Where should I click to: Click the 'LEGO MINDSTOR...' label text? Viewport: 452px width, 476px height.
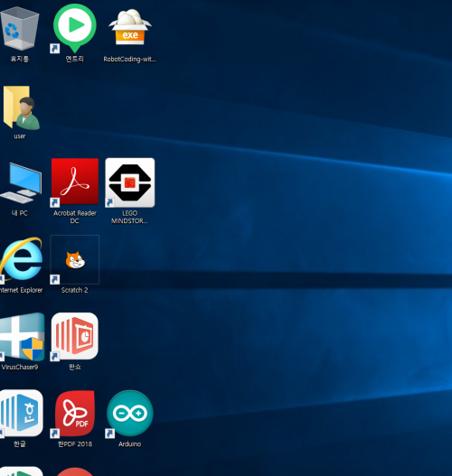pos(129,217)
